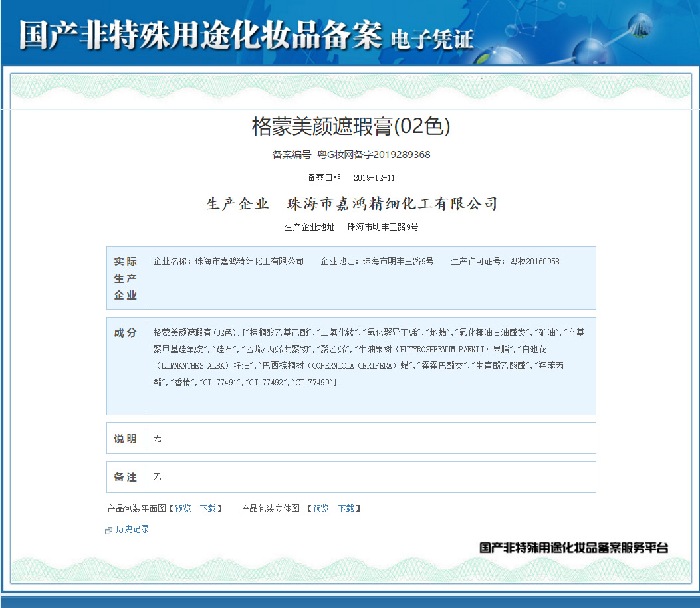
Task: Click the 企业地址 entry in the producer box
Action: [x=377, y=261]
